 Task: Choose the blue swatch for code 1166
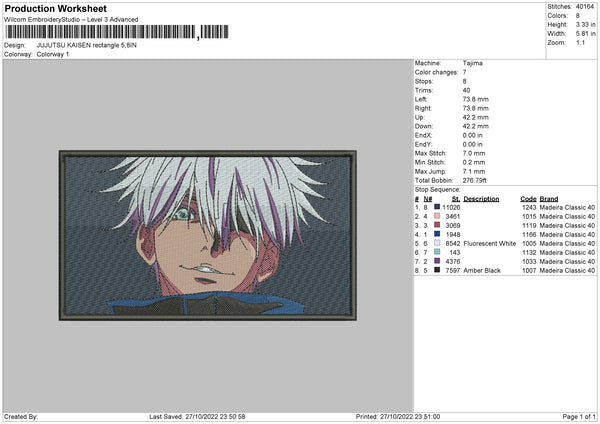tap(436, 234)
